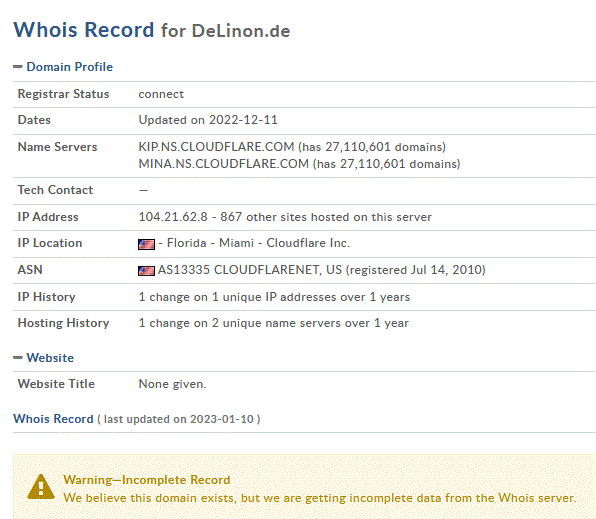Click the minus icon beside Website

(18, 357)
